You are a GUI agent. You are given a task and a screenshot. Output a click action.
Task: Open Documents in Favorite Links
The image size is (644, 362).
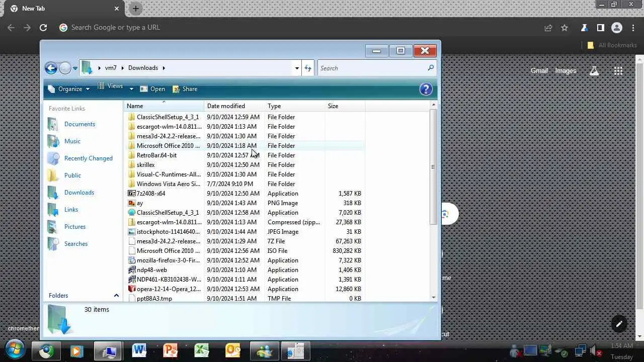click(79, 124)
